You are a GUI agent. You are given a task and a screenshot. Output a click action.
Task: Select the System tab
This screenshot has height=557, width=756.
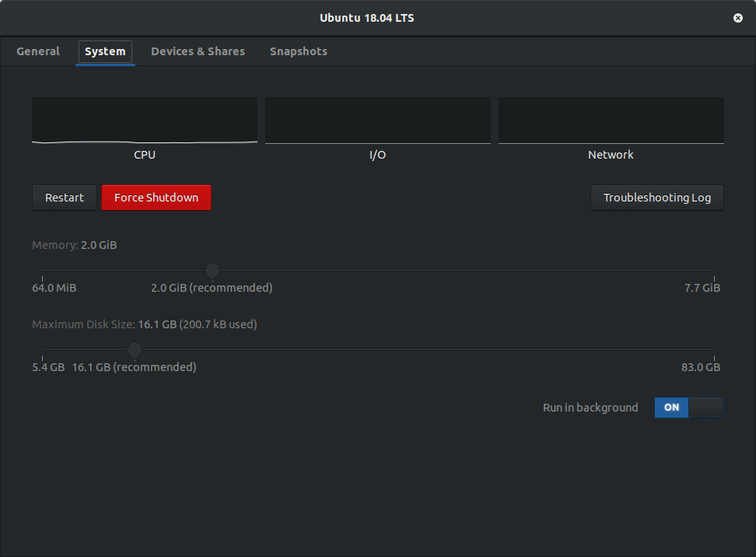(x=105, y=51)
